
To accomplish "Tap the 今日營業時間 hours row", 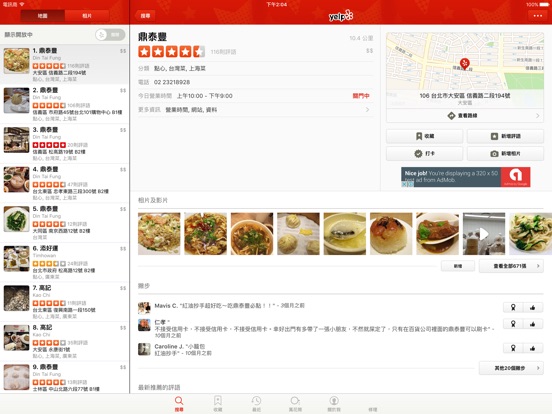I will click(255, 96).
